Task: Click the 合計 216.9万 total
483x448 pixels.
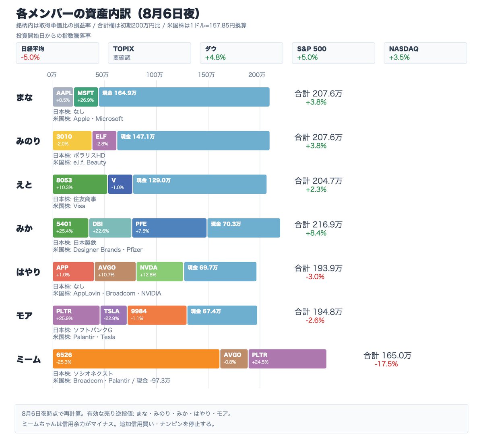Action: pyautogui.click(x=318, y=225)
